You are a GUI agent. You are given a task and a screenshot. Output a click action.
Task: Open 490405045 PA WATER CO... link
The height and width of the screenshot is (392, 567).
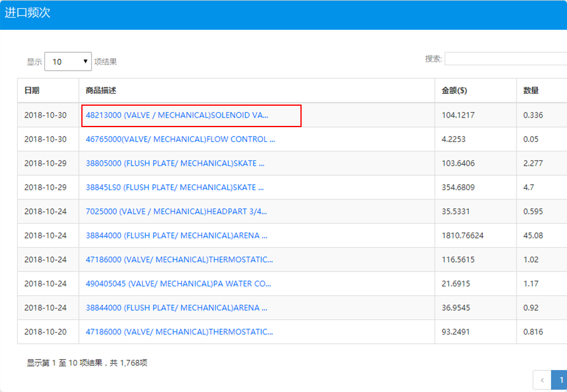point(178,283)
